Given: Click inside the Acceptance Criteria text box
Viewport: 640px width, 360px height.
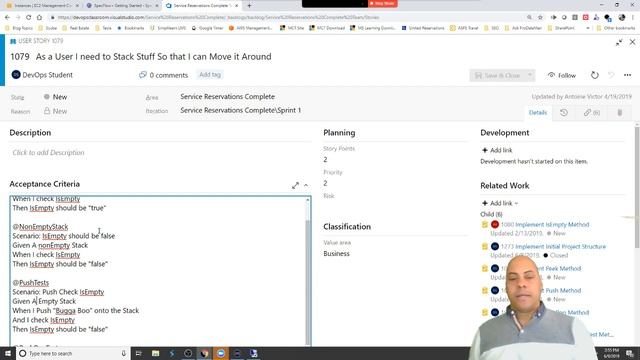Looking at the screenshot, I should (x=158, y=271).
